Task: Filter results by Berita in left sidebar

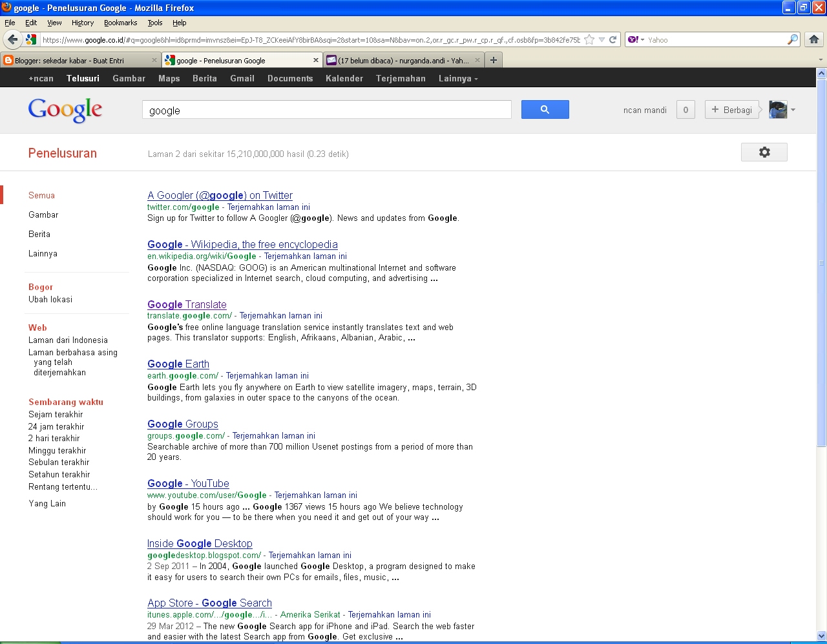Action: (39, 234)
